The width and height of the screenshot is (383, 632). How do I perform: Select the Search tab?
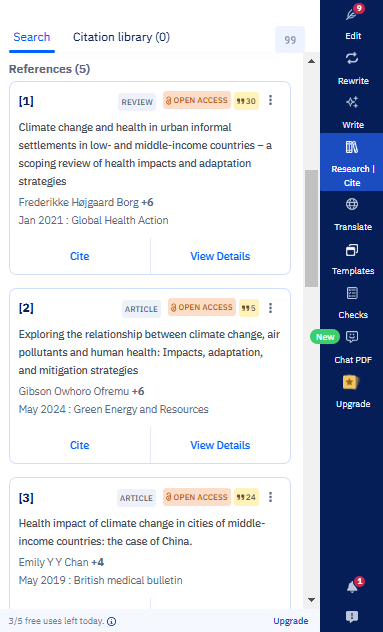[32, 37]
